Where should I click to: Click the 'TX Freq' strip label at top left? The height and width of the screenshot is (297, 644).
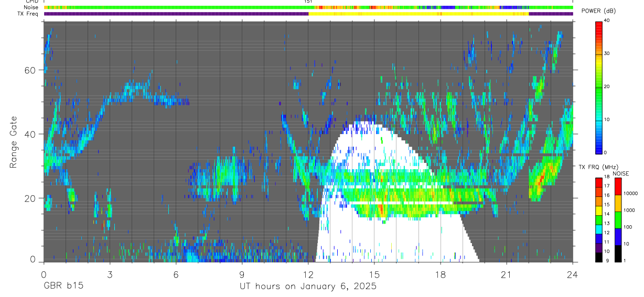(x=29, y=14)
